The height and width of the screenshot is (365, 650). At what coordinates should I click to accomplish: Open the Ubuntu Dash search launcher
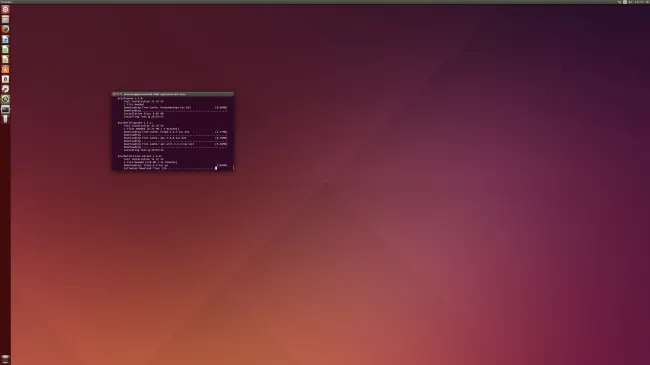click(x=5, y=9)
